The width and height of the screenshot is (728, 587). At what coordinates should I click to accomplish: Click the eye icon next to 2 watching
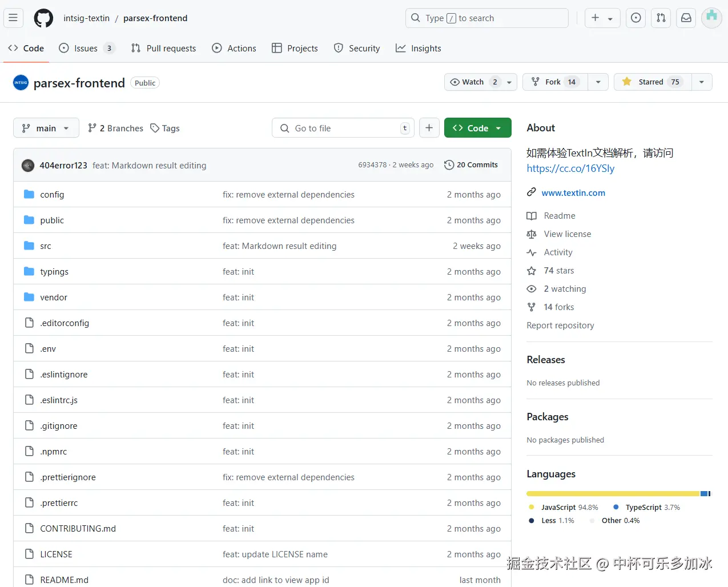531,289
